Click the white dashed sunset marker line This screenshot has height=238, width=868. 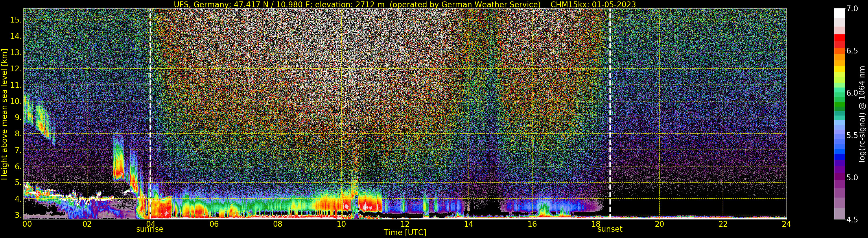pos(610,114)
